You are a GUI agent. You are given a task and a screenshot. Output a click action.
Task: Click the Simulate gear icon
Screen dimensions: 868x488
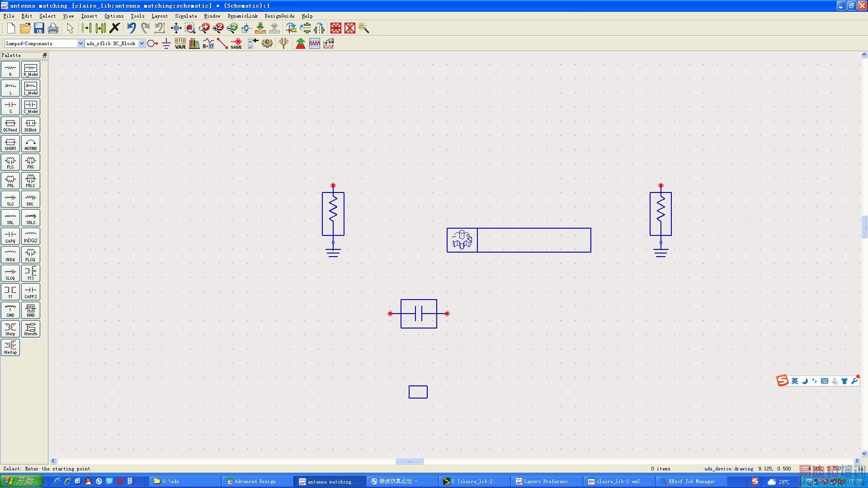(x=267, y=43)
